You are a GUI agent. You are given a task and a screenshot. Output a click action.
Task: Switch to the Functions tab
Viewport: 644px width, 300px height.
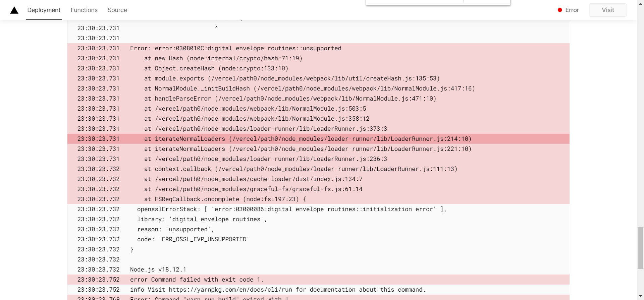[84, 10]
